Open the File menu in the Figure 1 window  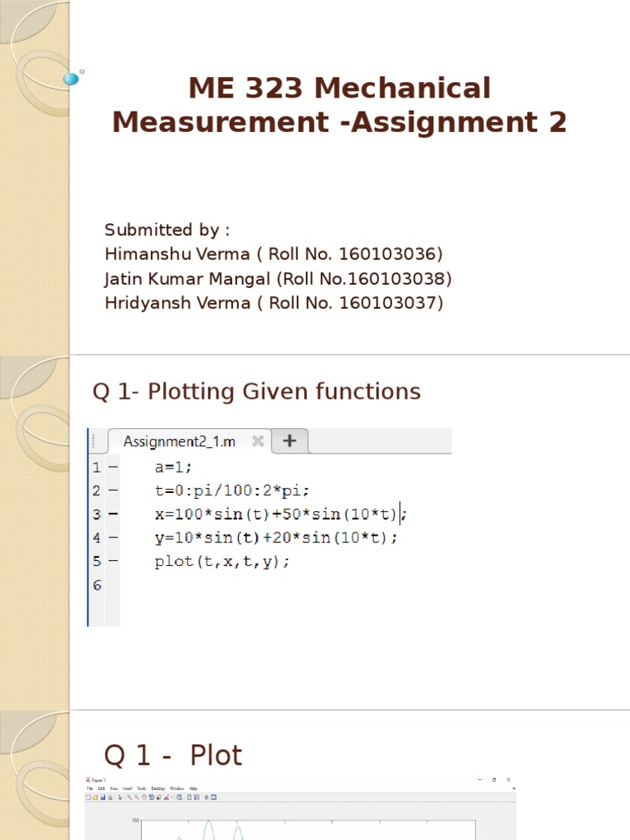(x=89, y=788)
